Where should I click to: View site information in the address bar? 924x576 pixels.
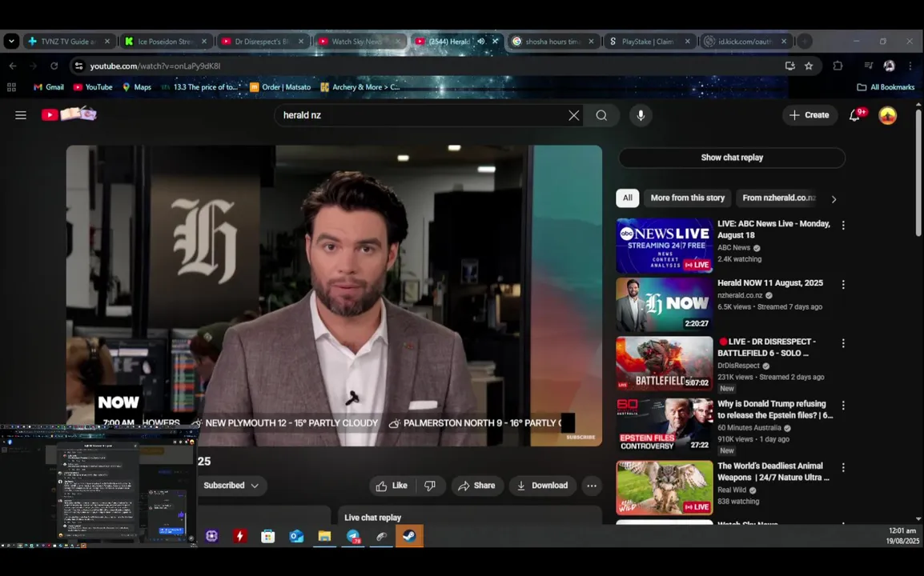click(79, 66)
